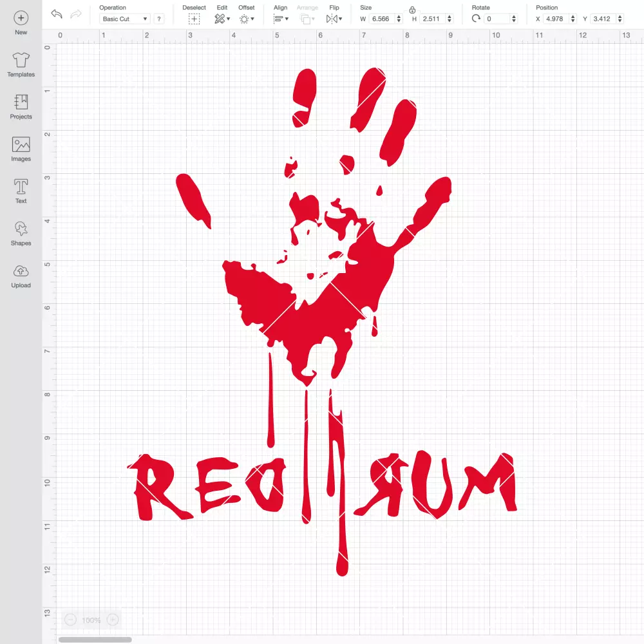Viewport: 644px width, 644px height.
Task: Click the width value field
Action: pyautogui.click(x=381, y=19)
